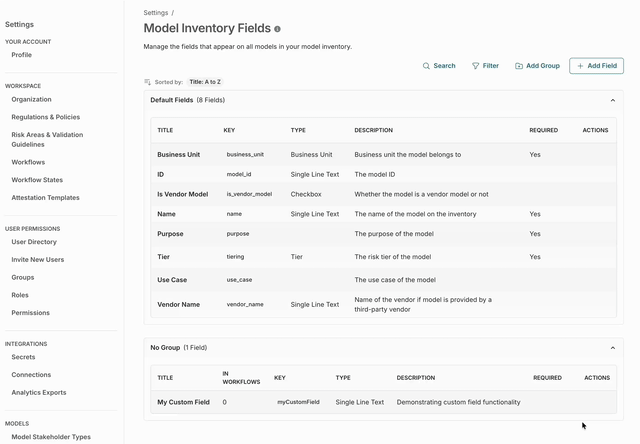Click the sort icon next to Sorted by
The image size is (640, 444).
pos(148,82)
